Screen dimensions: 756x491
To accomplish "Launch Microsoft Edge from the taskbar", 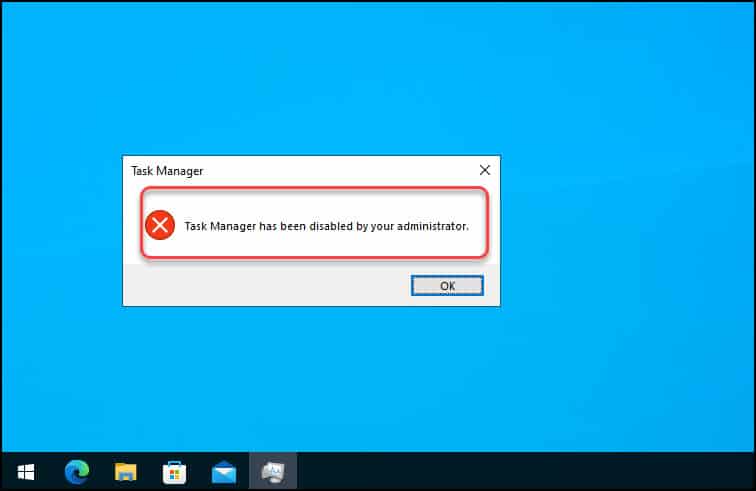I will tap(77, 472).
